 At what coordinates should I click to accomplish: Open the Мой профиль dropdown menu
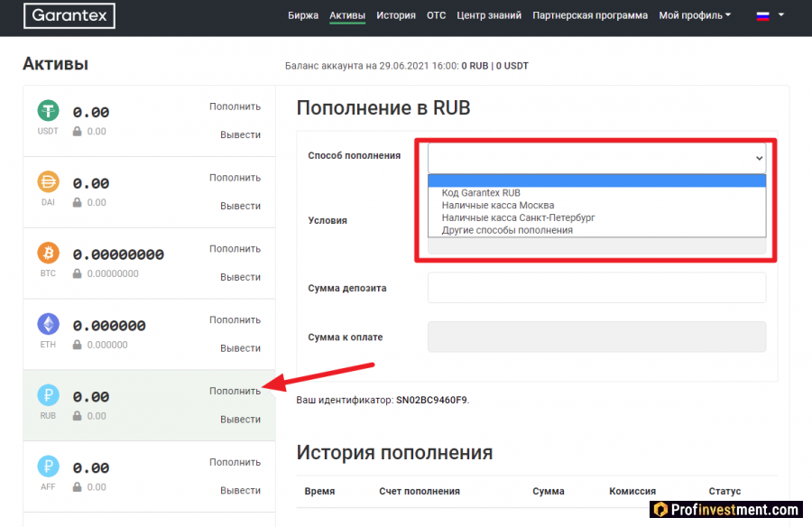(695, 15)
